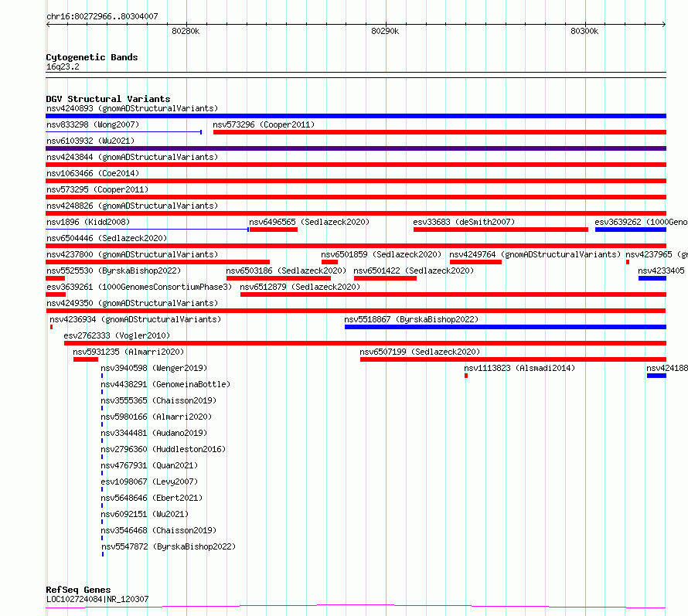Select the Cytogenetic Bands track title
The width and height of the screenshot is (688, 616).
(92, 57)
